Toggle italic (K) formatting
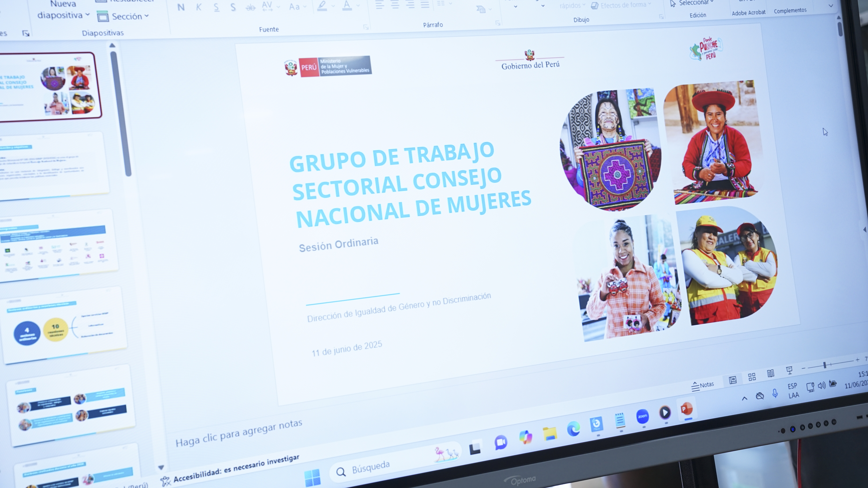This screenshot has width=868, height=488. coord(198,7)
